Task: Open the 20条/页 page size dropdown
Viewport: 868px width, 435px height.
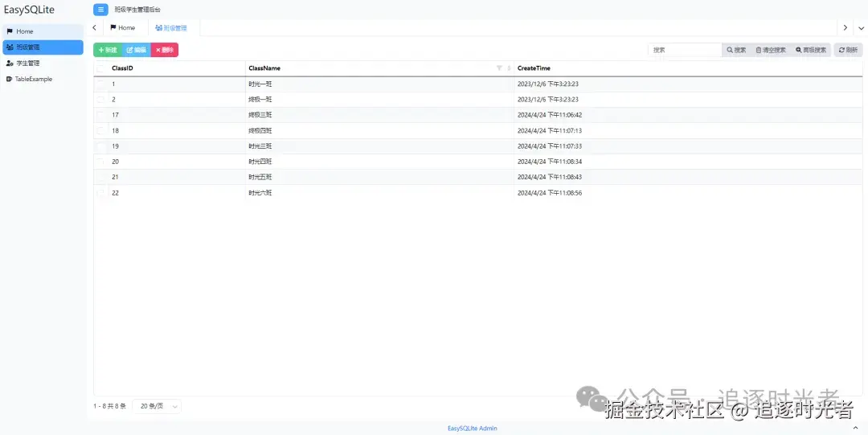Action: [x=157, y=406]
